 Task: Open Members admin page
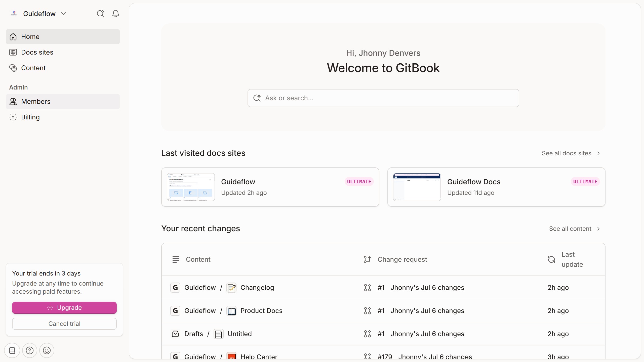pyautogui.click(x=63, y=102)
